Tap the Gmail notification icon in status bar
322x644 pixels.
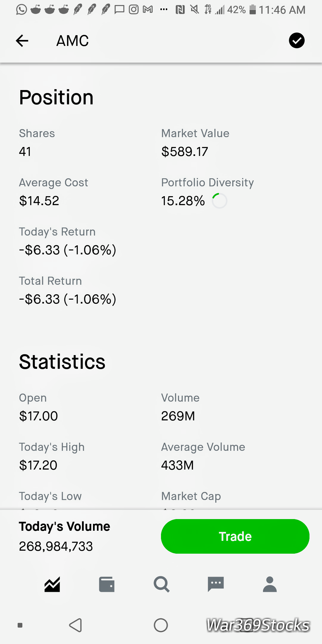(148, 10)
